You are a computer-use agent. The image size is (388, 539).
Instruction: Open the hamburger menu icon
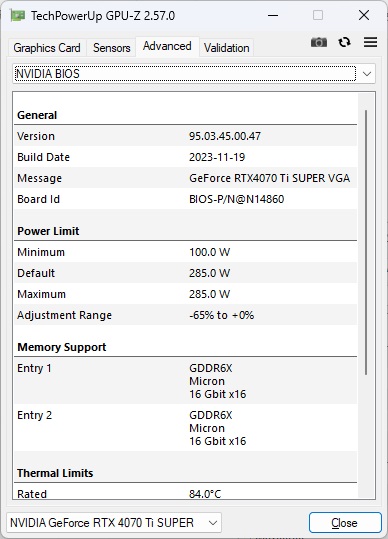point(370,42)
